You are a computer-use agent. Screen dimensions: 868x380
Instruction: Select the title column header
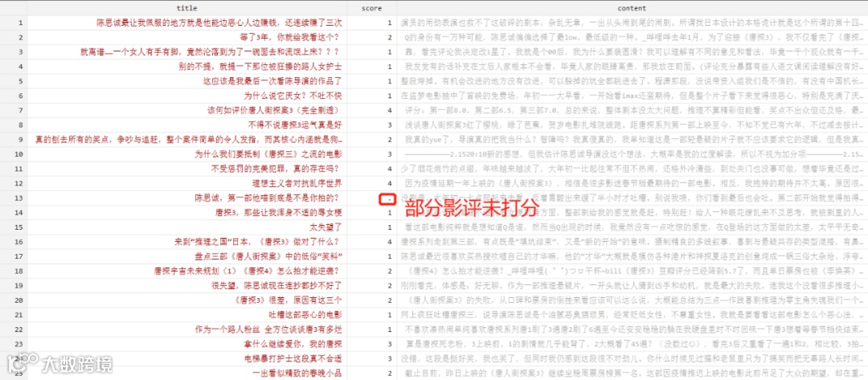tap(186, 8)
